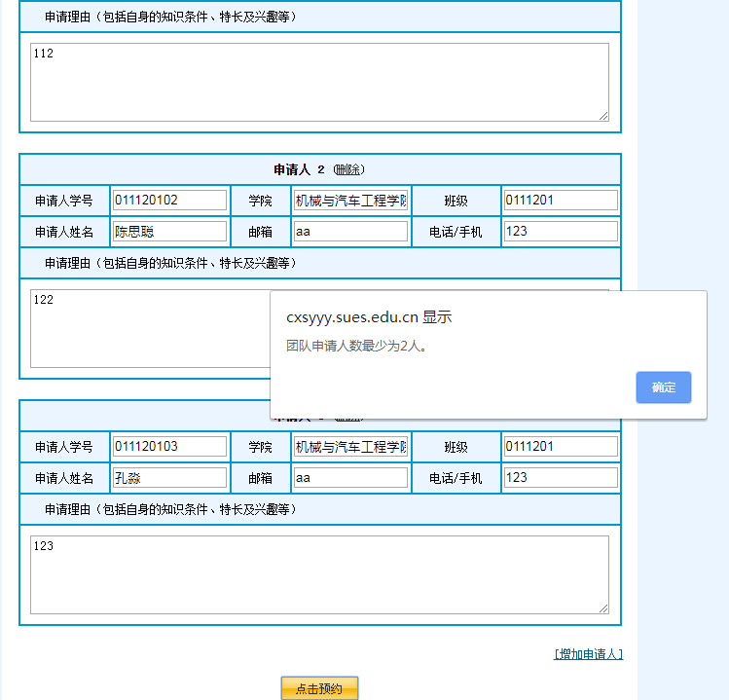Click inside the reason textarea containing 122

coord(146,331)
